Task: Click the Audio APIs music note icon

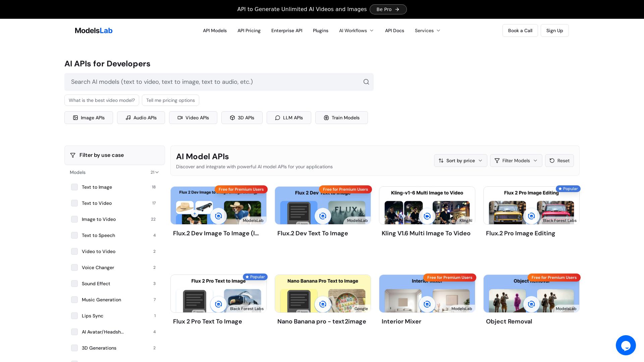Action: (x=128, y=118)
